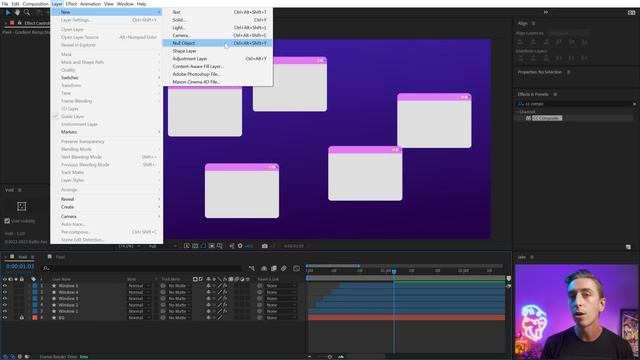The width and height of the screenshot is (640, 360).
Task: Click the composition mini-flowchart icon in timeline
Action: (251, 268)
